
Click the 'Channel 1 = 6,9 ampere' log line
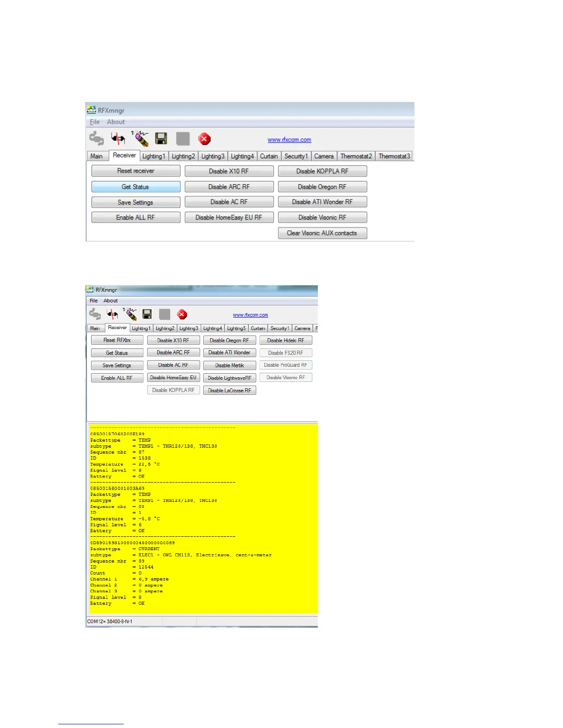[x=129, y=579]
